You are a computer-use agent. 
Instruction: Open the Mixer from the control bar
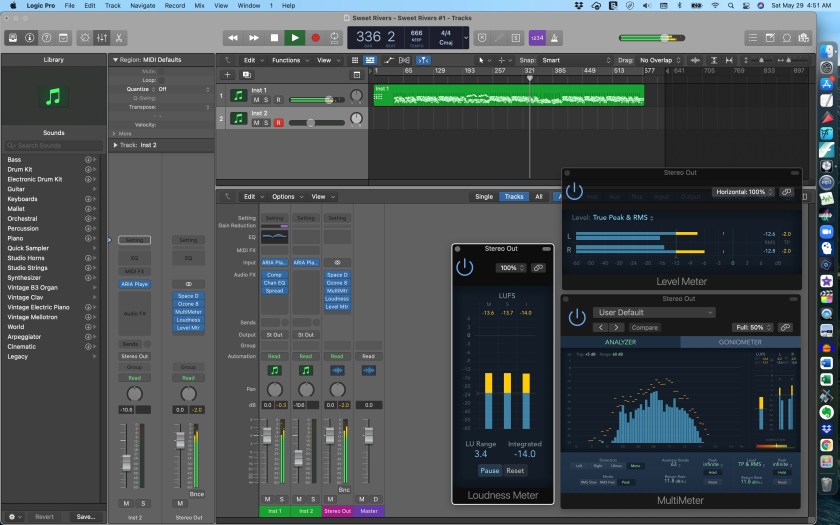click(102, 38)
